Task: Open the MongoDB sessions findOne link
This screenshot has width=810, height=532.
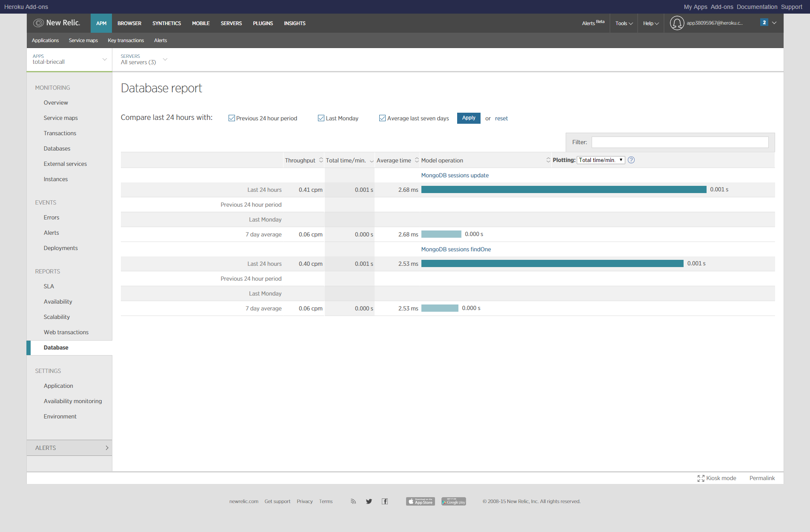Action: 456,249
